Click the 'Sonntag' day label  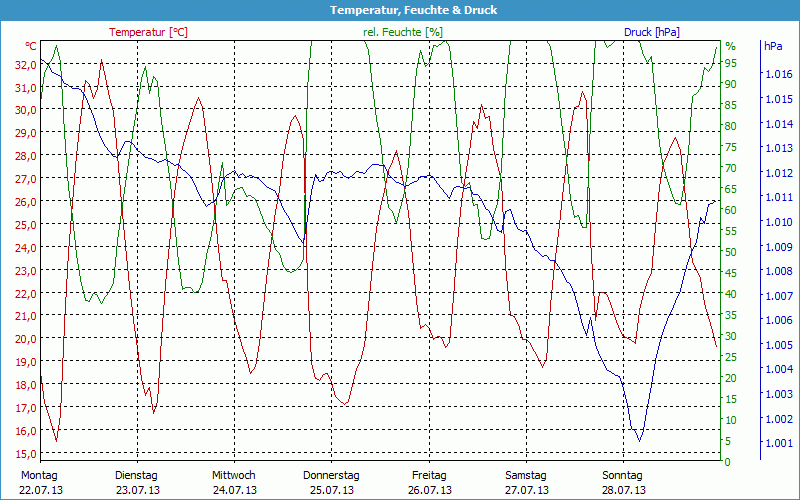(x=622, y=475)
